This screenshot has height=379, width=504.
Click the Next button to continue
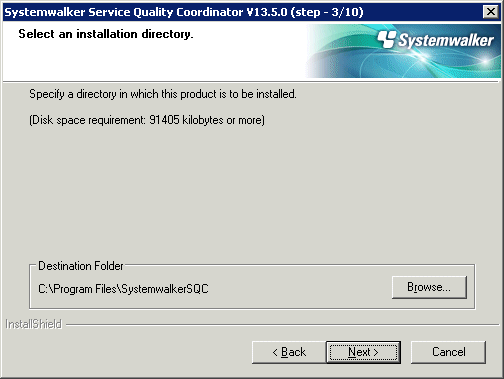[363, 352]
